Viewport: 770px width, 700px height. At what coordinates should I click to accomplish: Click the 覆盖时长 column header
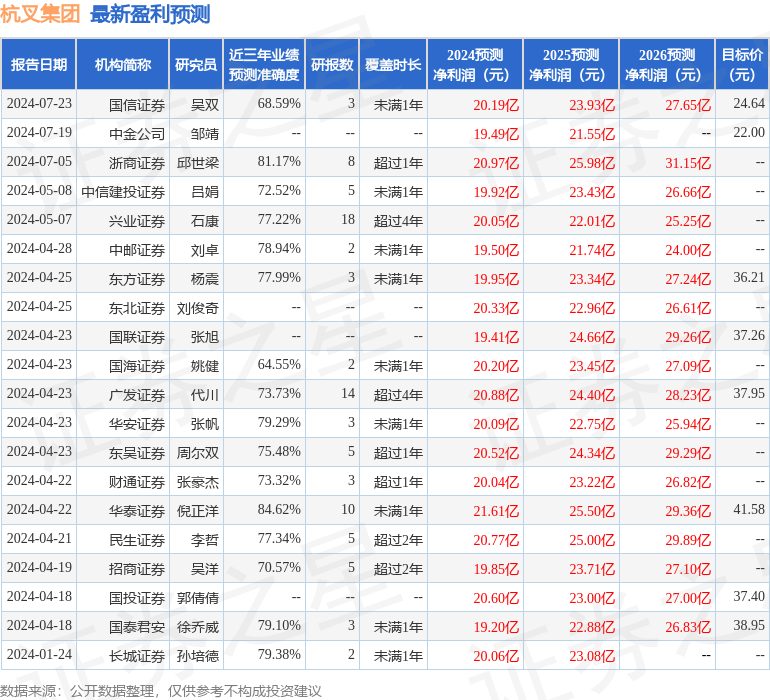click(393, 64)
